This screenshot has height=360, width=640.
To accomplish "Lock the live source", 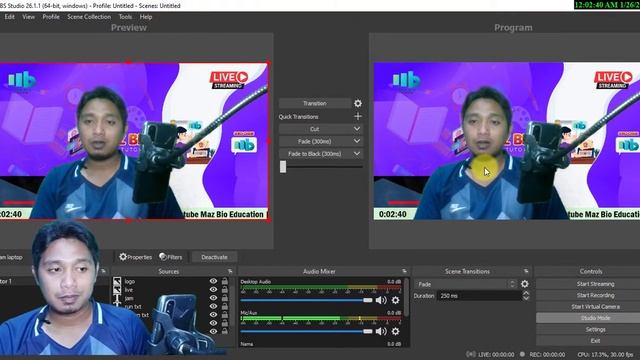I will pos(225,289).
